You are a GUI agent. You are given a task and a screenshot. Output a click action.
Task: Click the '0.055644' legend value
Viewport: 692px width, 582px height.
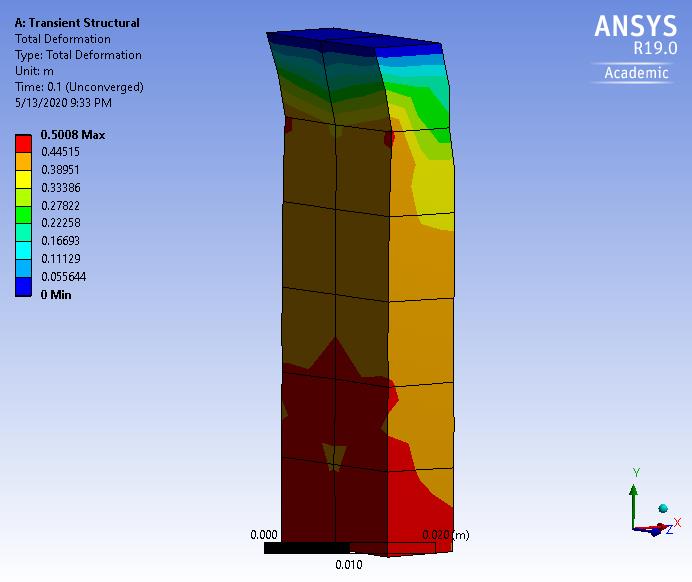coord(64,277)
